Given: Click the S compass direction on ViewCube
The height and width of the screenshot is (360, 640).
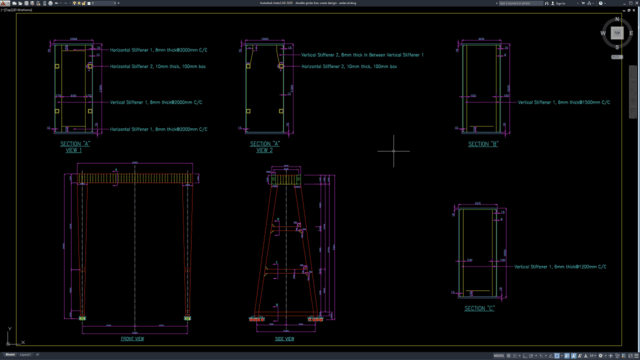Looking at the screenshot, I should click(617, 47).
